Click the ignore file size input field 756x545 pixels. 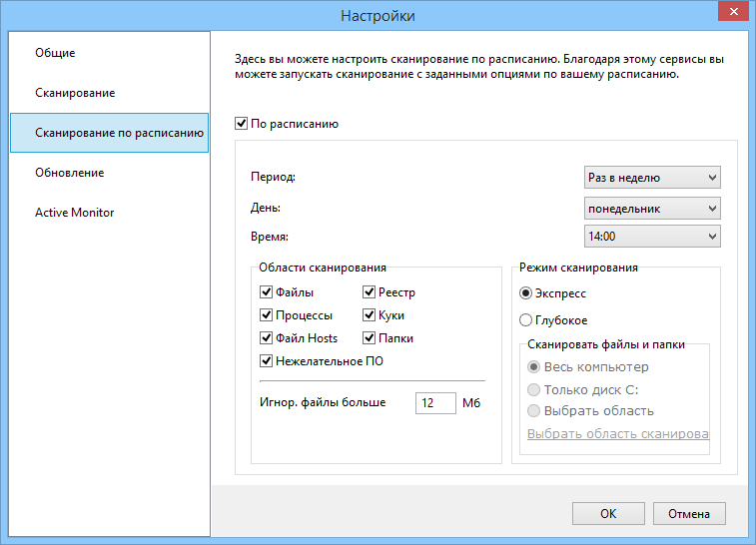click(435, 402)
